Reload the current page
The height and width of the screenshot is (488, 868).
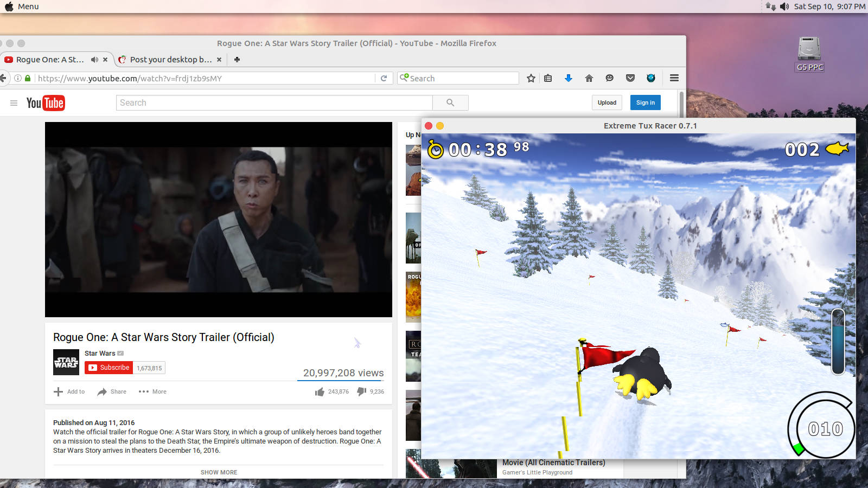(x=384, y=78)
